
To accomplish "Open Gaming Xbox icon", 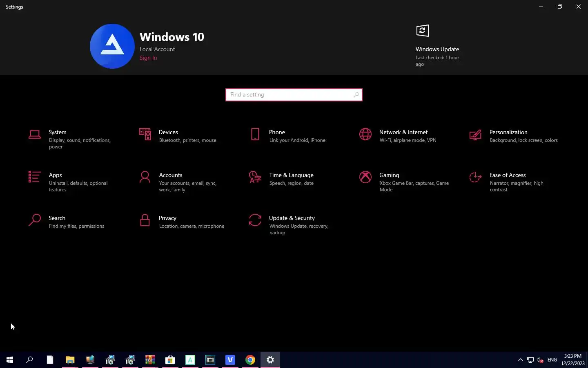I will pyautogui.click(x=365, y=177).
